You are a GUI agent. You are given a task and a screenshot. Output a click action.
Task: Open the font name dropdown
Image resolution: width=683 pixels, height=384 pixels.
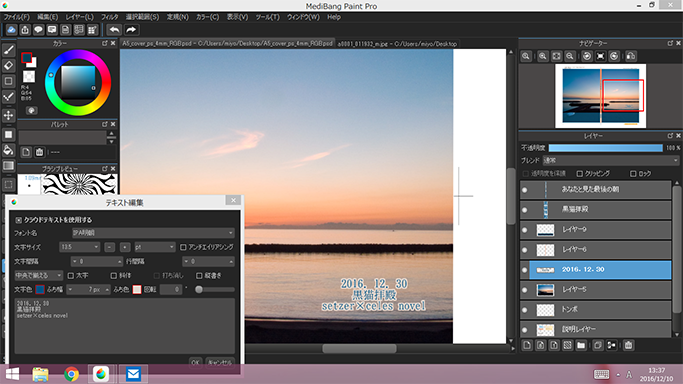pos(153,233)
